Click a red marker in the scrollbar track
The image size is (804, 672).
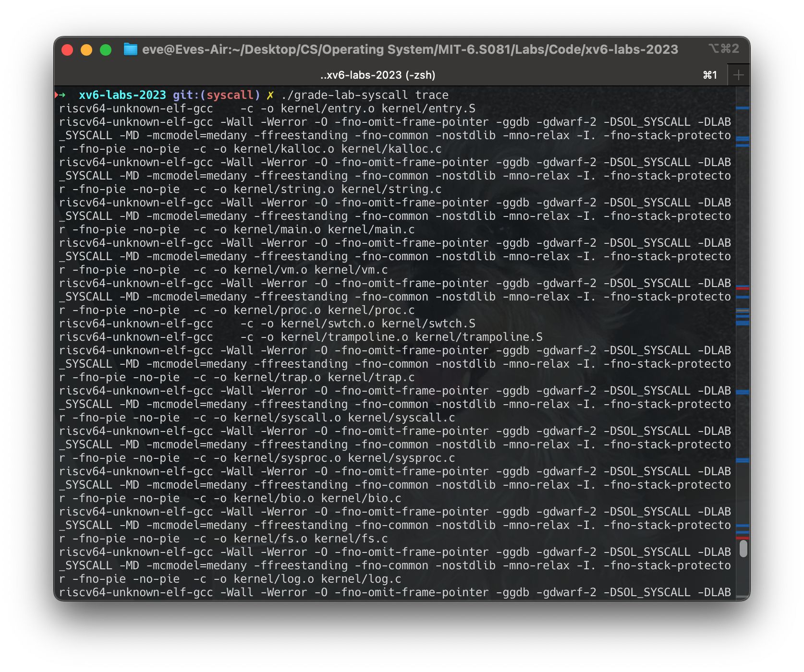click(742, 288)
